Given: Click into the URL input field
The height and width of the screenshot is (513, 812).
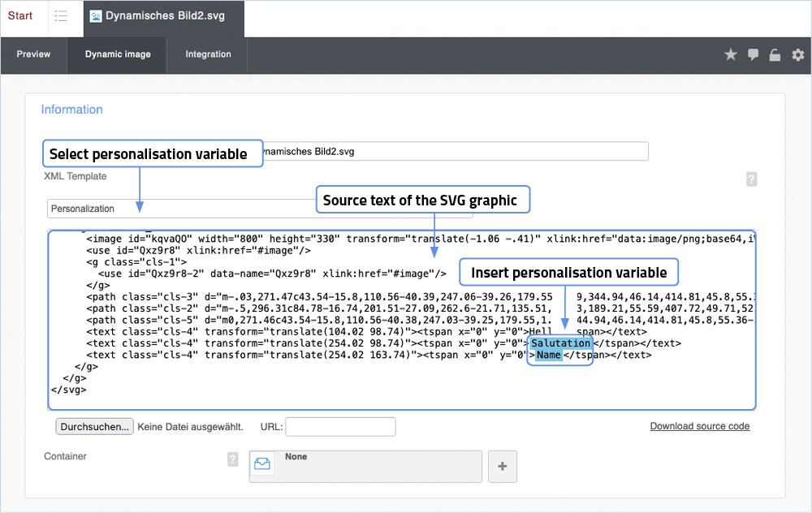Looking at the screenshot, I should pos(340,426).
